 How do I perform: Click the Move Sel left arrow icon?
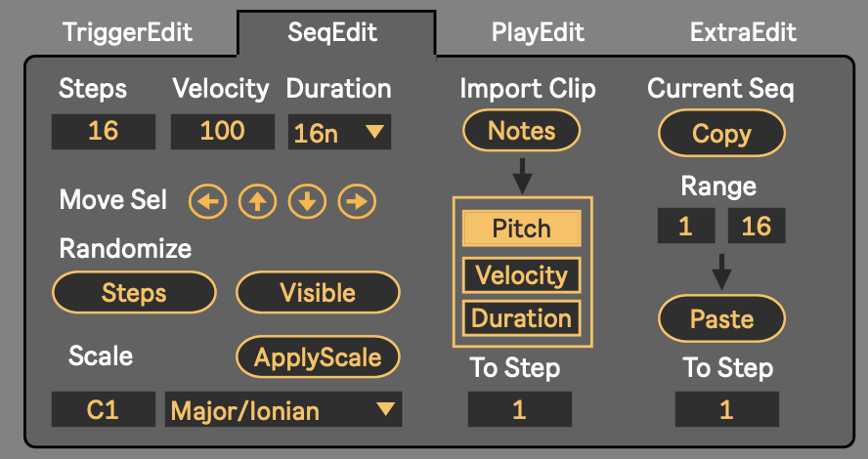click(207, 202)
